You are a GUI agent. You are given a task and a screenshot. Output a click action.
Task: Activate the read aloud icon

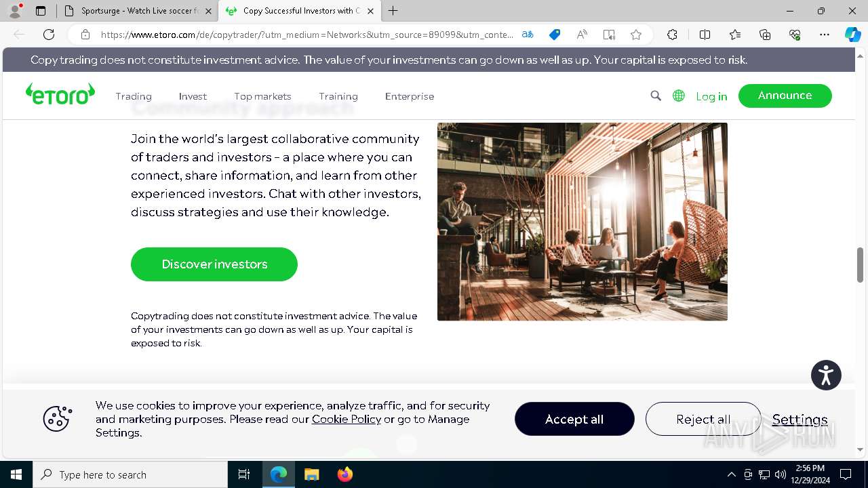tap(582, 35)
